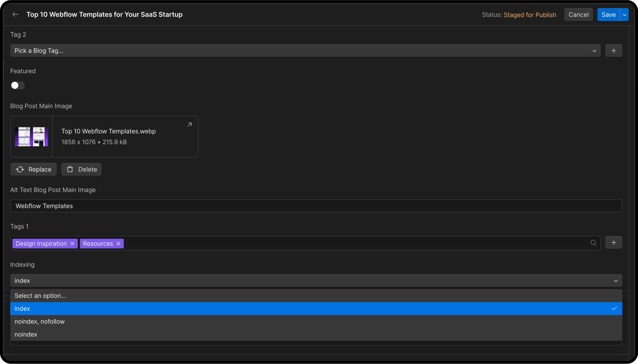This screenshot has height=364, width=638.
Task: Click the page title 'Top 10 Webflow Templates...'
Action: pos(104,15)
